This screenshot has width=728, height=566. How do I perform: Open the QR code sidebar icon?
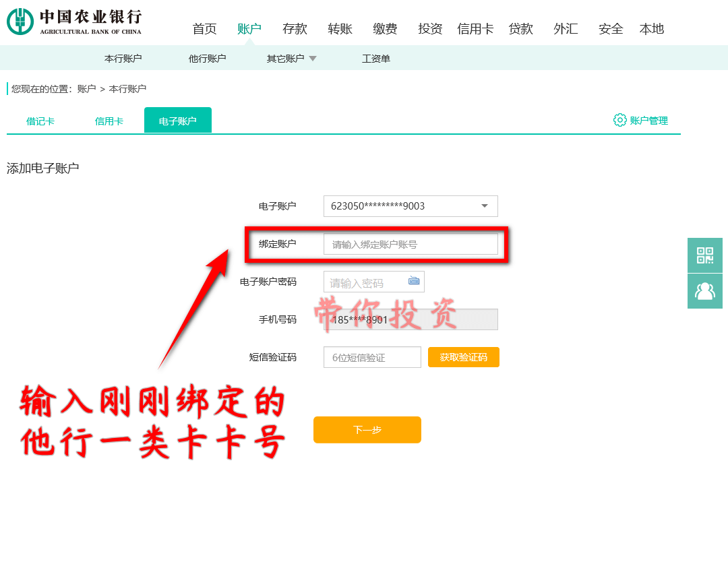[x=705, y=255]
